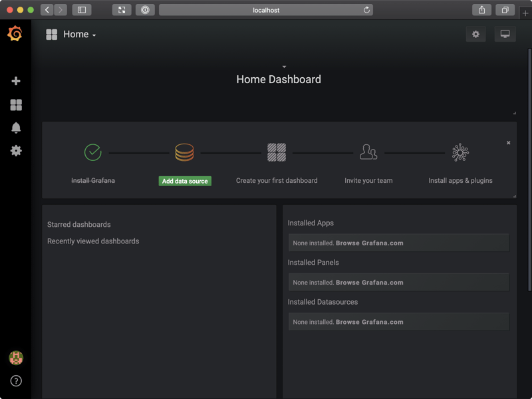Click the Grafana logo in sidebar
Image resolution: width=532 pixels, height=399 pixels.
coord(15,34)
